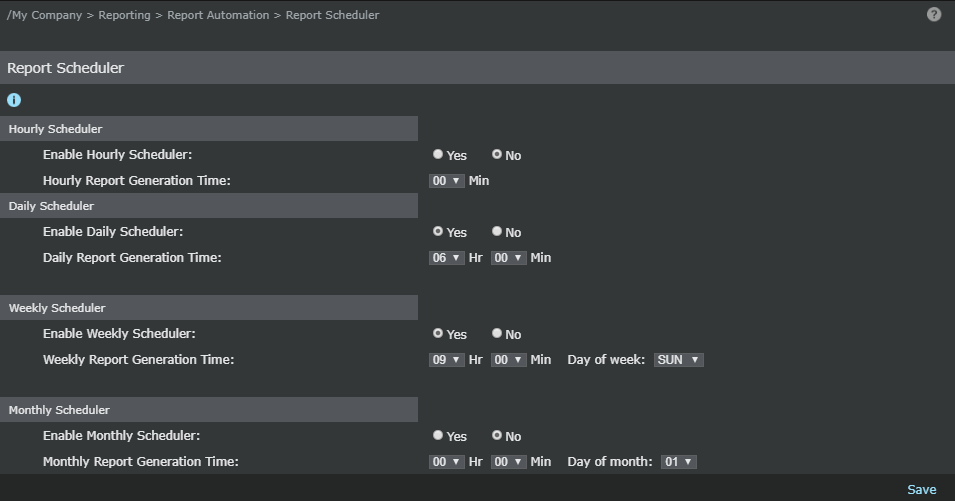This screenshot has height=501, width=955.
Task: Open Day of month dropdown
Action: coord(678,462)
